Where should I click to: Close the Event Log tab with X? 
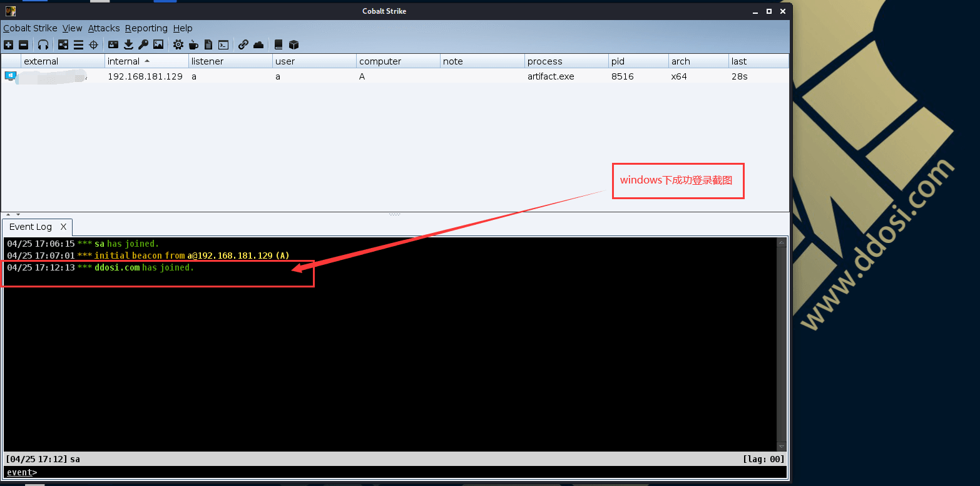click(x=63, y=227)
